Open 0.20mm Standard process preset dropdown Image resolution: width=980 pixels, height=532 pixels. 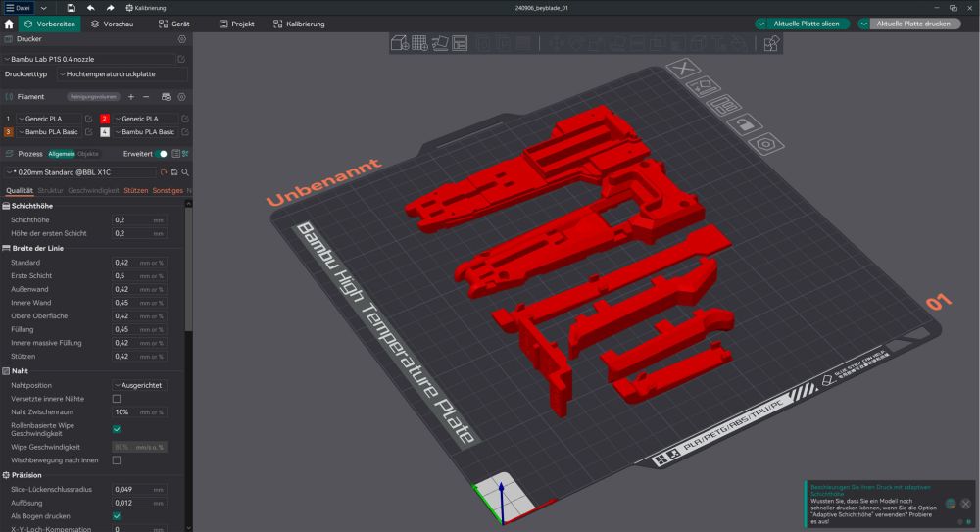click(x=80, y=171)
